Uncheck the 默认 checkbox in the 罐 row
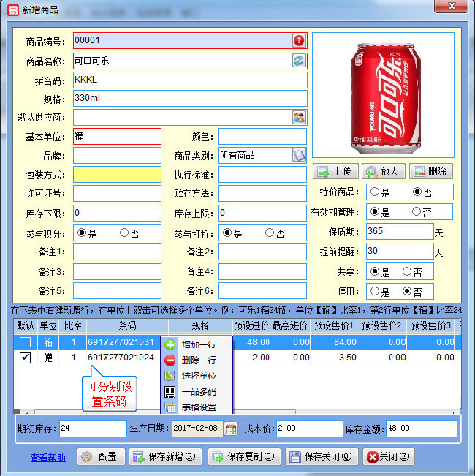Viewport: 475px width, 476px height. click(x=26, y=358)
